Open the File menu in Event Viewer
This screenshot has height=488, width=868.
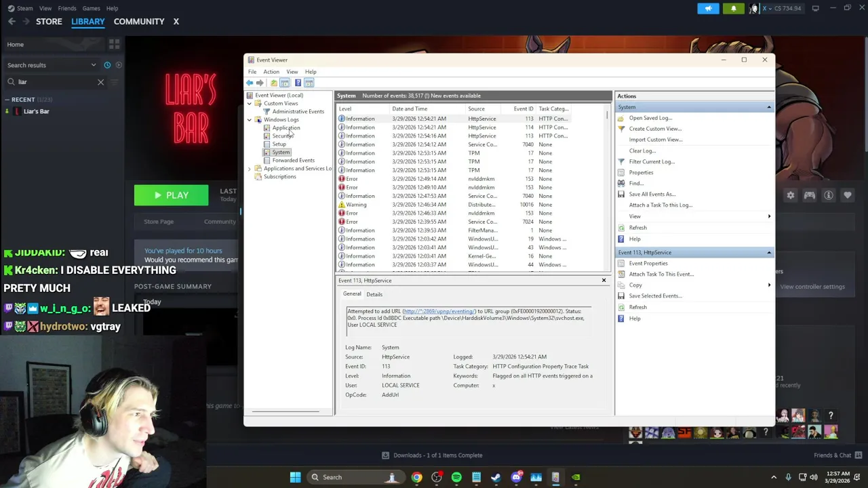coord(252,71)
